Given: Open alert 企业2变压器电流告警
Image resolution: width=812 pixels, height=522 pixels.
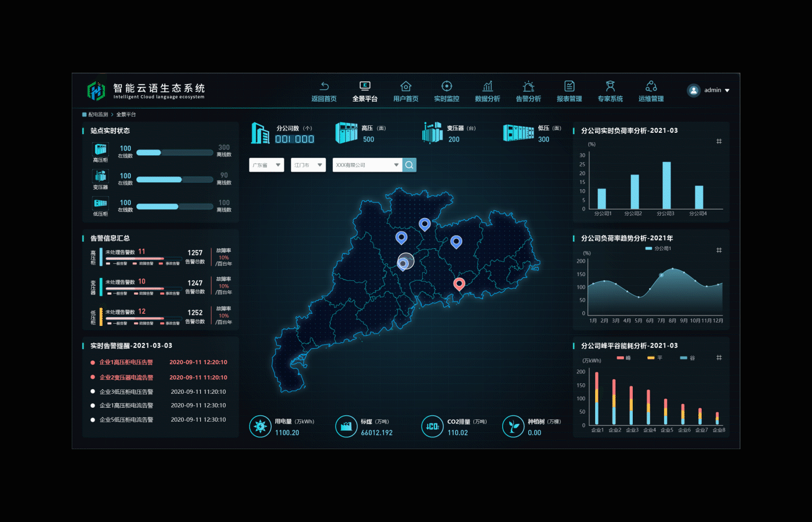Looking at the screenshot, I should coord(126,378).
